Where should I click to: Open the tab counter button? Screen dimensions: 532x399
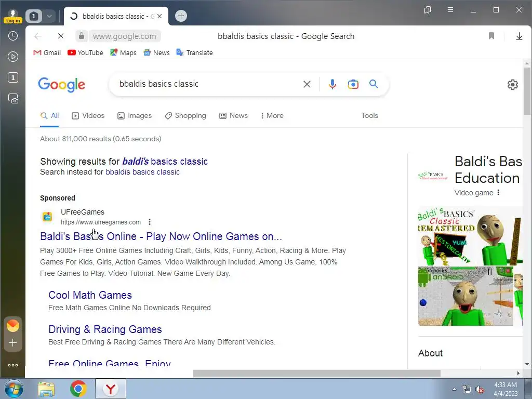pos(34,16)
